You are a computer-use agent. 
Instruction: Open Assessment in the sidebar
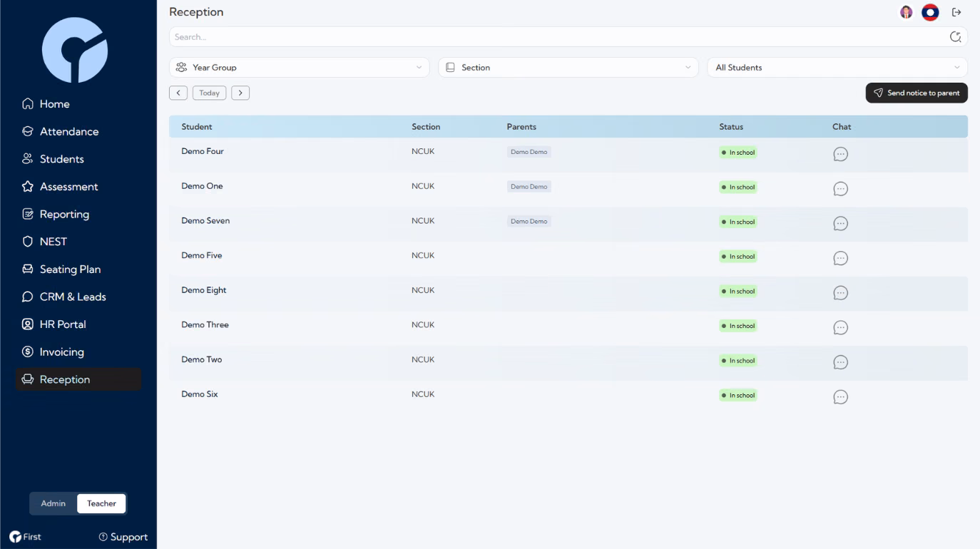click(x=78, y=187)
